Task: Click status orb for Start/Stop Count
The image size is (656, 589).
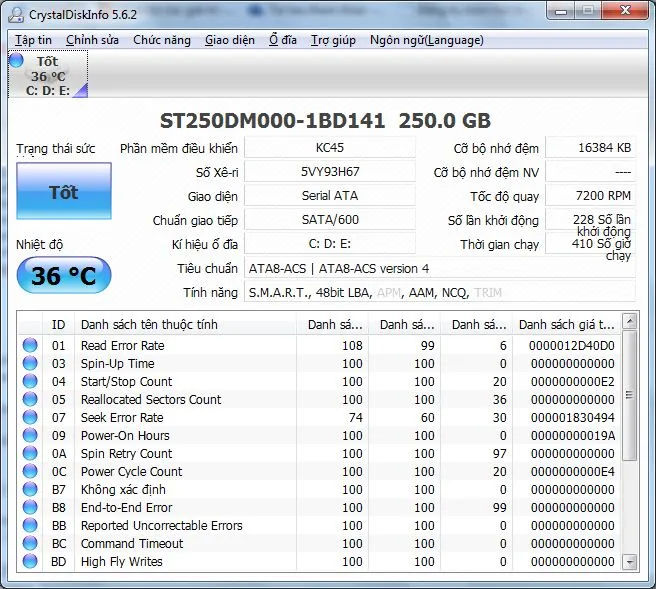Action: point(30,381)
